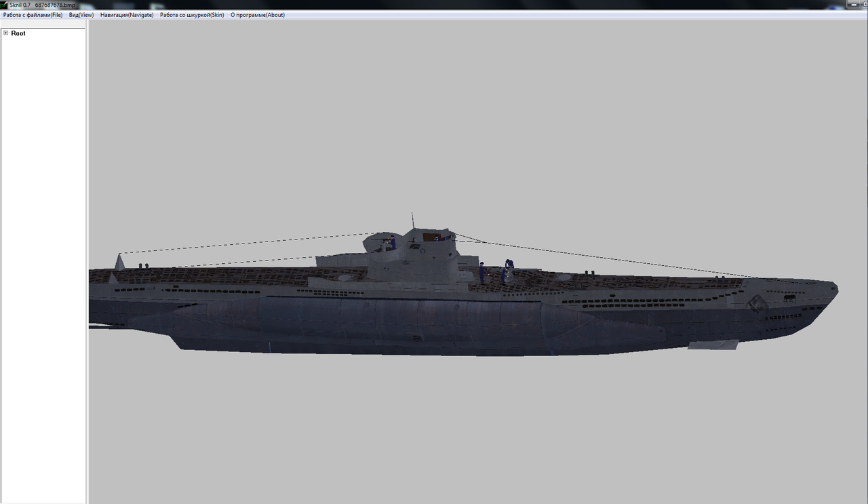The width and height of the screenshot is (868, 504).
Task: Open the Вид (View) menu
Action: pyautogui.click(x=81, y=15)
